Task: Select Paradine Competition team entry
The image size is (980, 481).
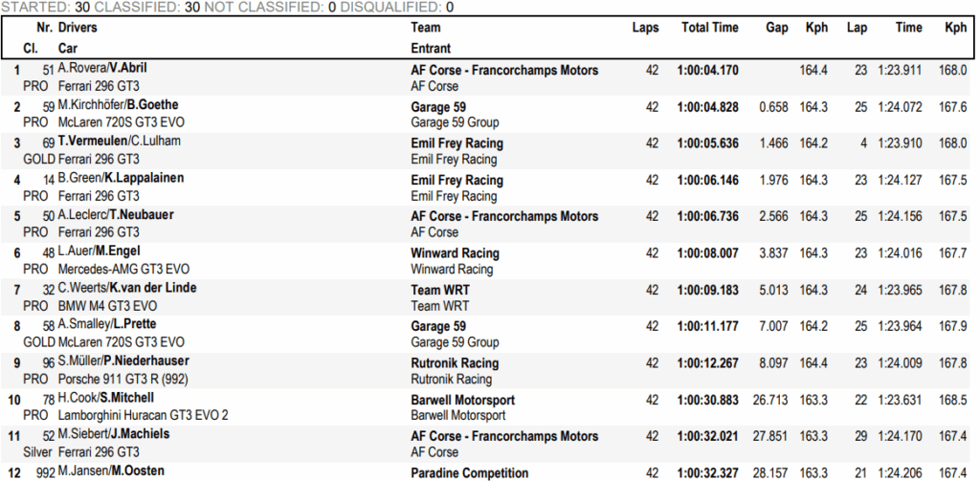Action: tap(469, 473)
